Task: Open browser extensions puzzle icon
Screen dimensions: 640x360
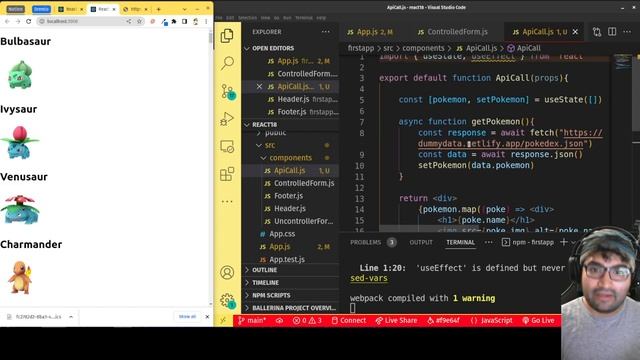Action: tap(174, 21)
